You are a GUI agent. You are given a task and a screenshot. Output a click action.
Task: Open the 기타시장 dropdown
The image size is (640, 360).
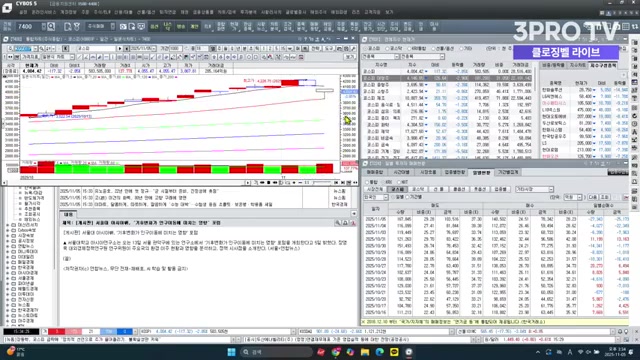point(534,189)
